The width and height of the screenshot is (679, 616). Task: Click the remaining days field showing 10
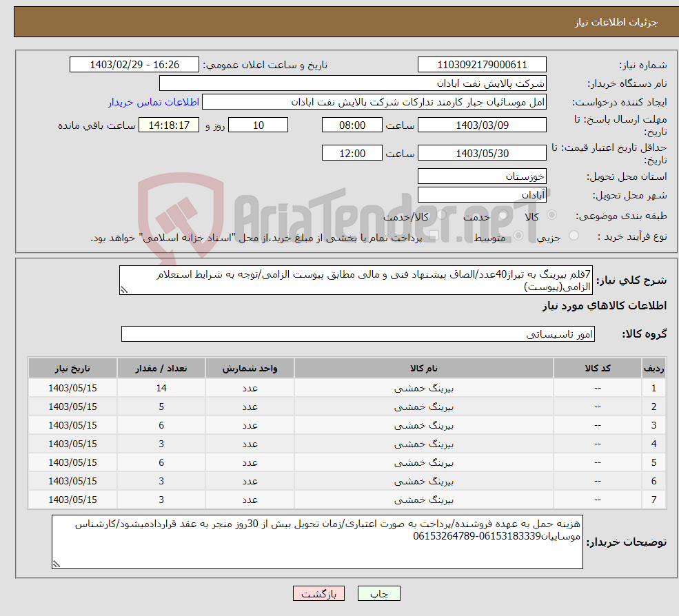[258, 125]
